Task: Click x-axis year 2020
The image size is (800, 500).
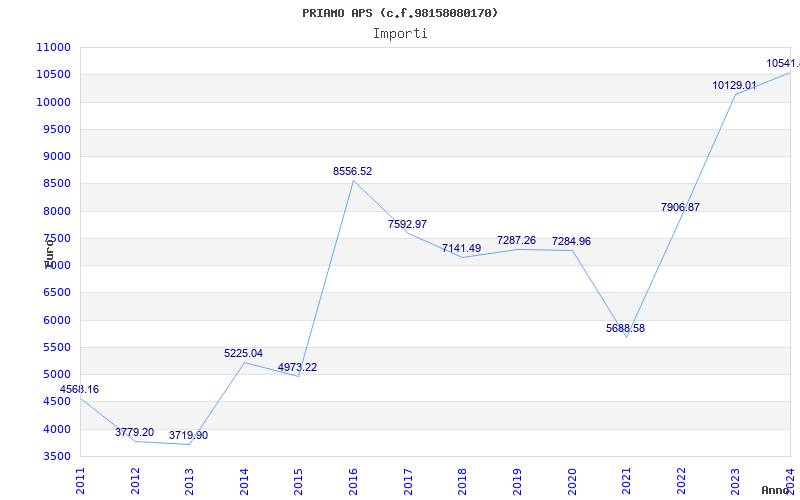Action: [572, 481]
